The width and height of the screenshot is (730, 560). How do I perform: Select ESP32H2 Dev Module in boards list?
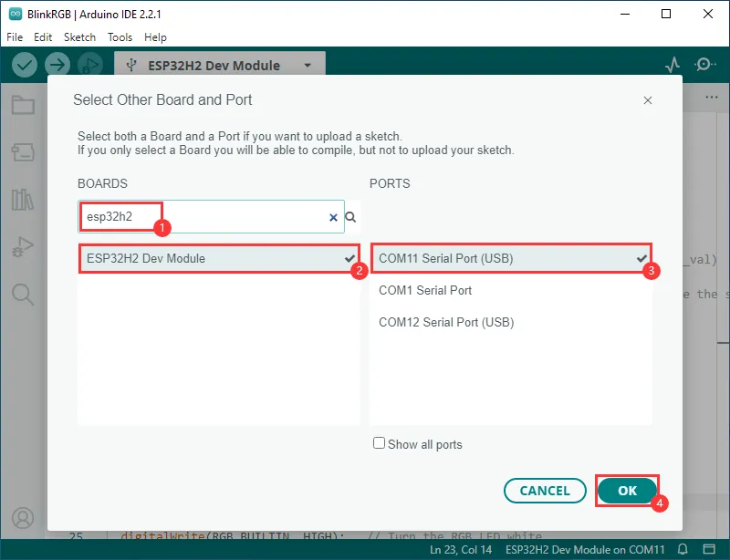pyautogui.click(x=219, y=258)
